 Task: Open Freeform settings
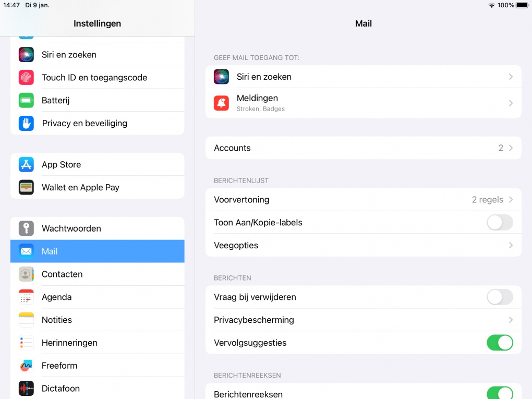(98, 366)
